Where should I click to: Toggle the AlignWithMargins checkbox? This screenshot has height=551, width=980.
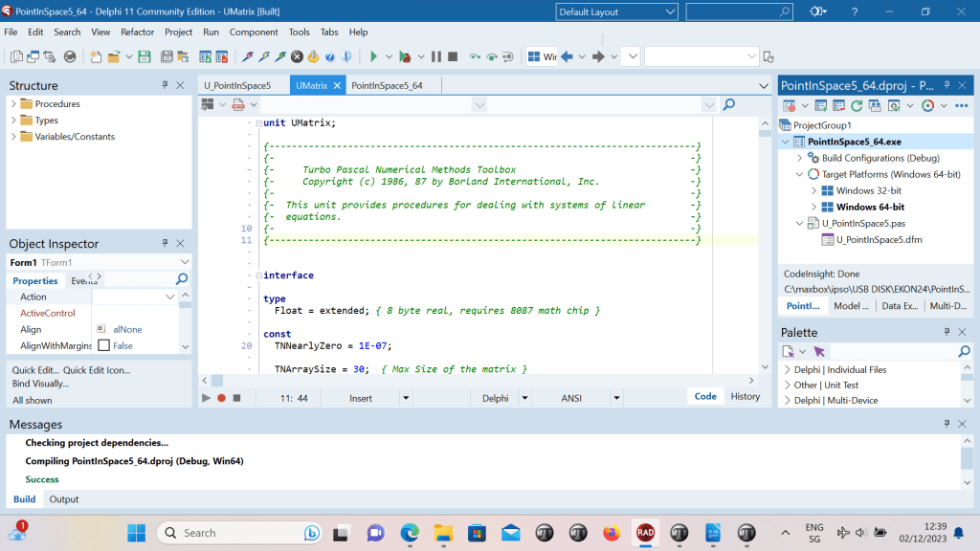pyautogui.click(x=103, y=345)
